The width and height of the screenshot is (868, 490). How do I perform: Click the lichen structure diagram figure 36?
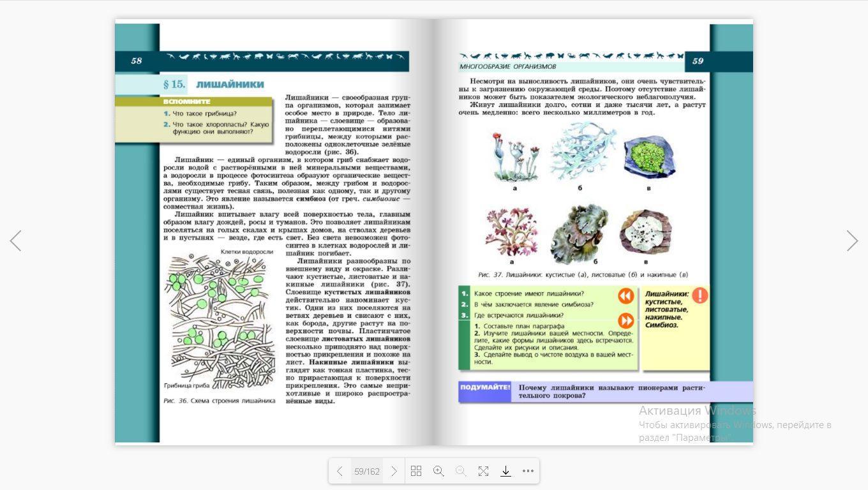coord(220,319)
